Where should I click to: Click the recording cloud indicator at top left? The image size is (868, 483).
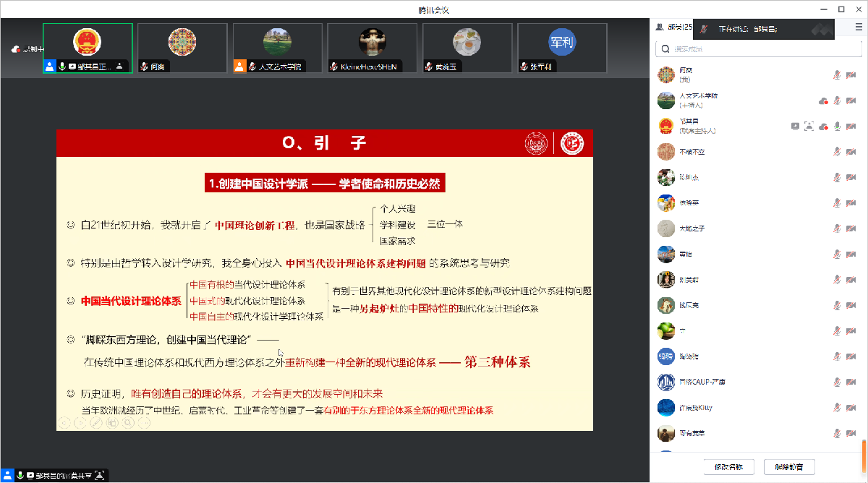[x=15, y=50]
